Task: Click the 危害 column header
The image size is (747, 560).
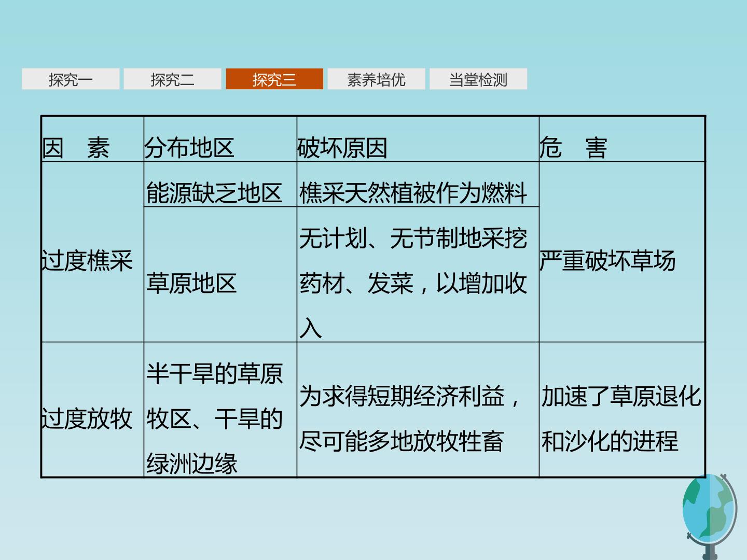Action: (622, 139)
